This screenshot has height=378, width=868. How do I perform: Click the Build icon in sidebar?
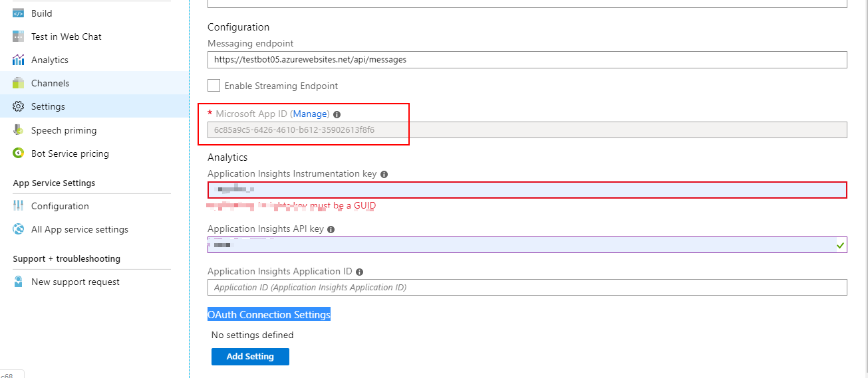click(x=19, y=13)
